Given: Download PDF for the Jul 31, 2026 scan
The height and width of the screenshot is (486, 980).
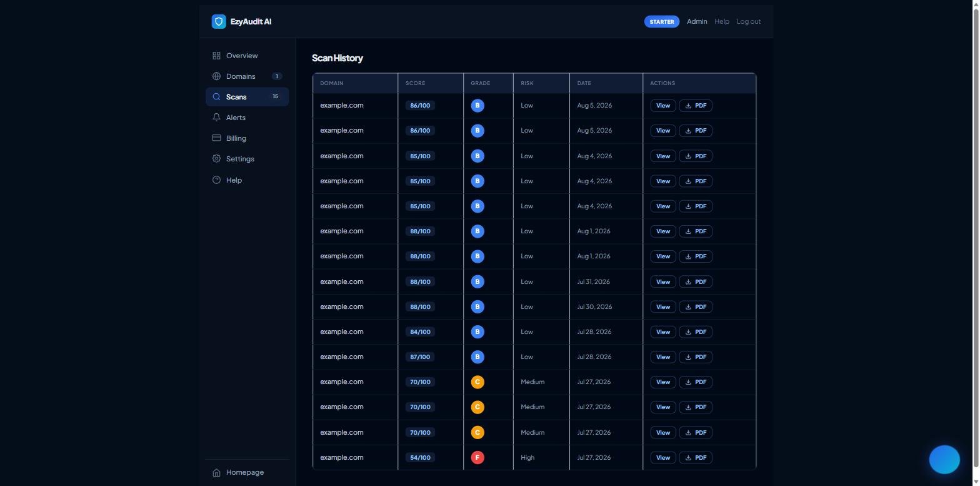Looking at the screenshot, I should (696, 282).
